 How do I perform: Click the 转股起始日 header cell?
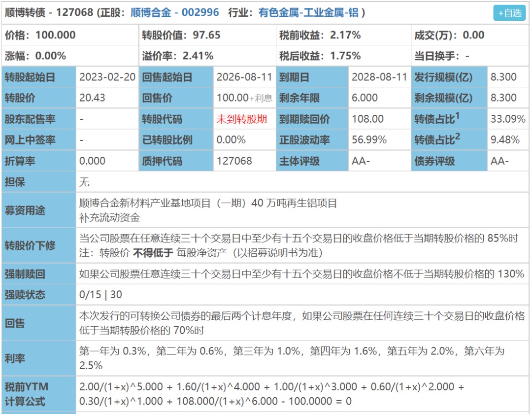click(x=39, y=77)
